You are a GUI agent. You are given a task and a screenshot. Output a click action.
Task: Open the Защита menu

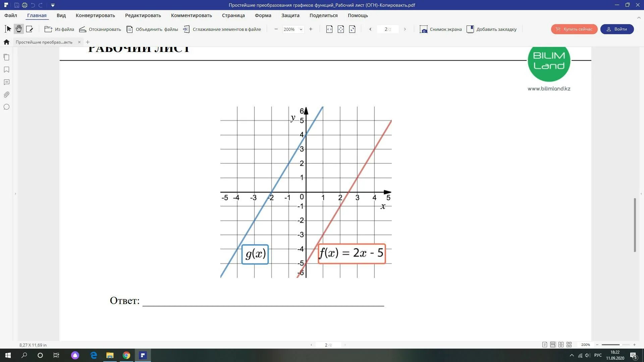pos(290,15)
